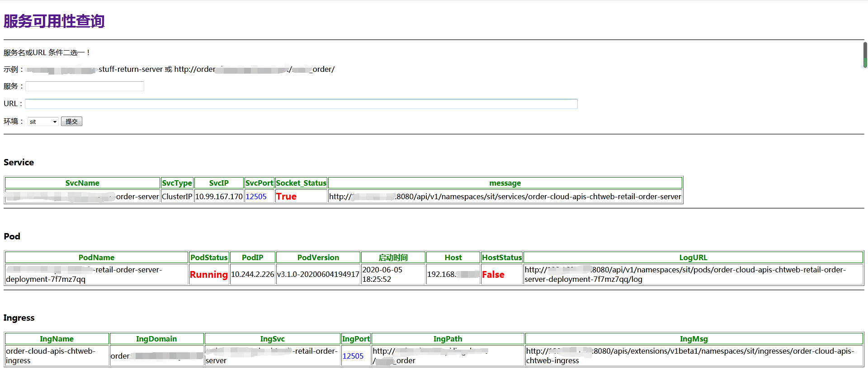Viewport: 868px width, 374px height.
Task: Click the red False host status
Action: [493, 275]
